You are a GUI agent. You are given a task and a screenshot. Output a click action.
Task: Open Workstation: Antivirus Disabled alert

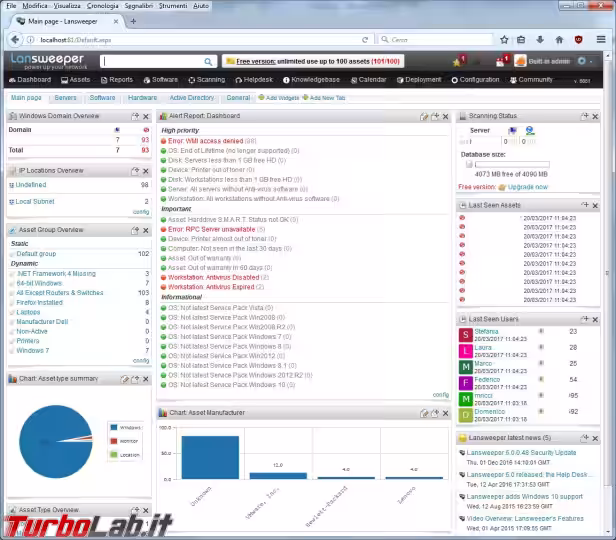point(213,277)
